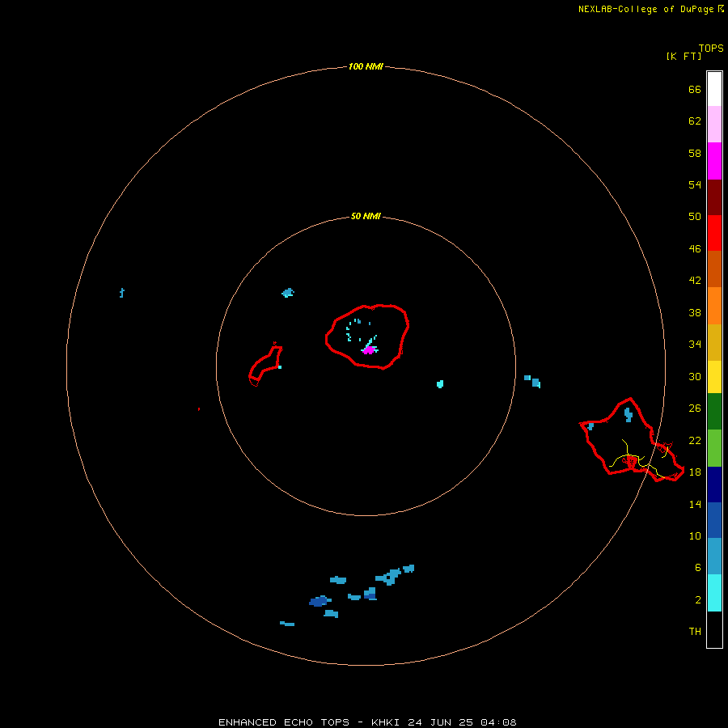Image resolution: width=728 pixels, height=728 pixels.
Task: Click the cyan echo southeast of center island
Action: [x=440, y=384]
